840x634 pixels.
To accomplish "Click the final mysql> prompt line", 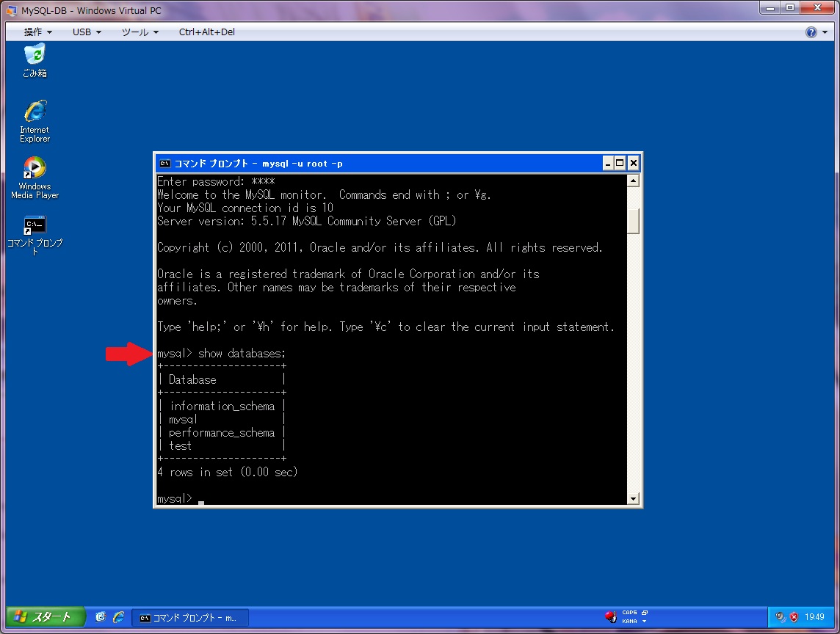I will tap(181, 498).
